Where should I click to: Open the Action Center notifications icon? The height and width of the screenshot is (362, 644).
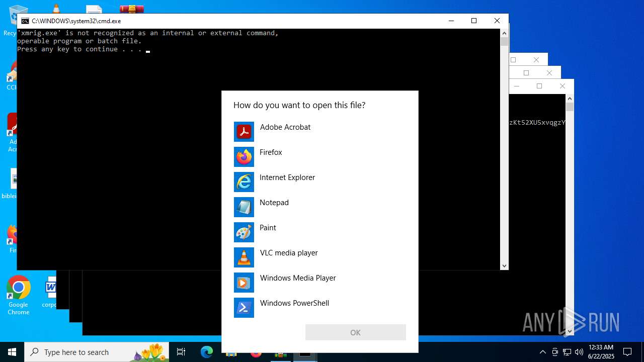pyautogui.click(x=627, y=352)
